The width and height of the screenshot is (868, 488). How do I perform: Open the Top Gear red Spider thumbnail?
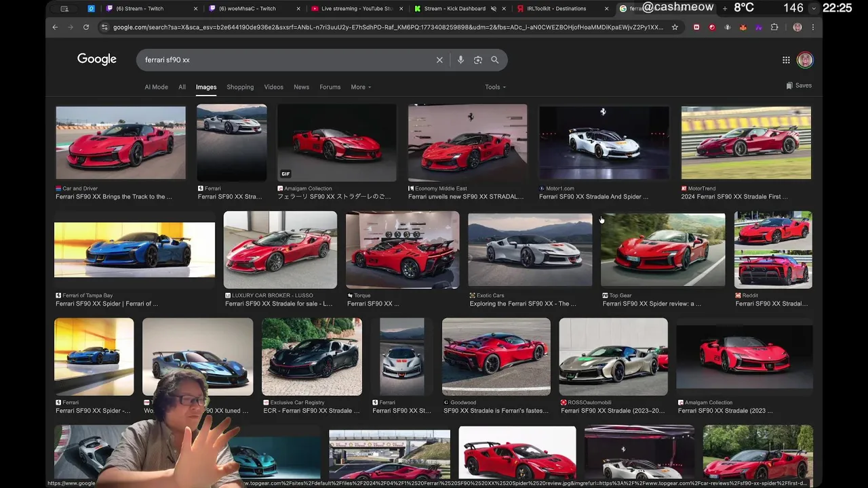(x=663, y=249)
